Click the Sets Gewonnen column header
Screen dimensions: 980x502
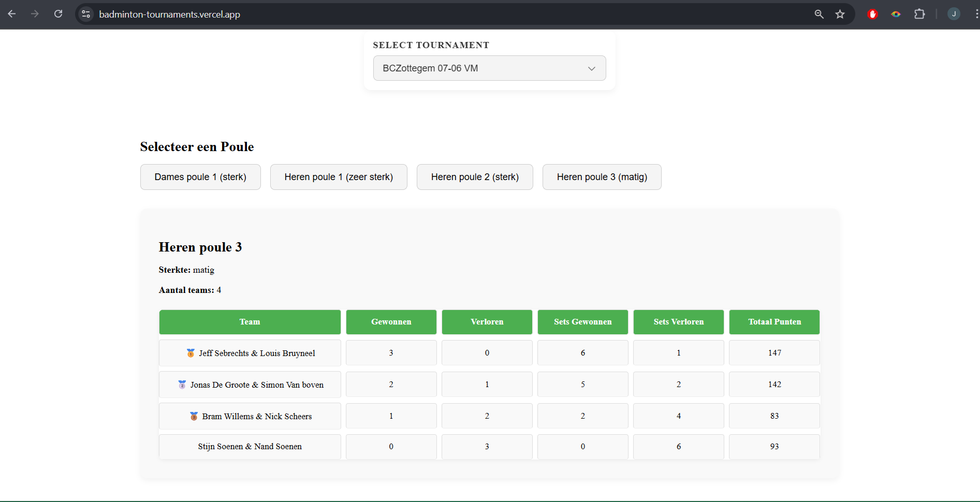point(583,322)
